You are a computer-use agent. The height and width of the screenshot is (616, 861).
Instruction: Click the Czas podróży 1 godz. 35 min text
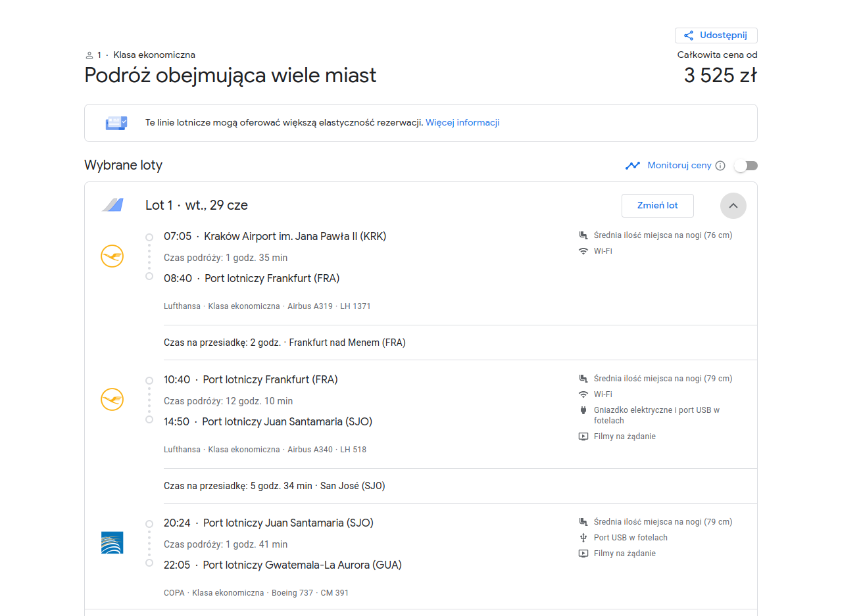[226, 258]
